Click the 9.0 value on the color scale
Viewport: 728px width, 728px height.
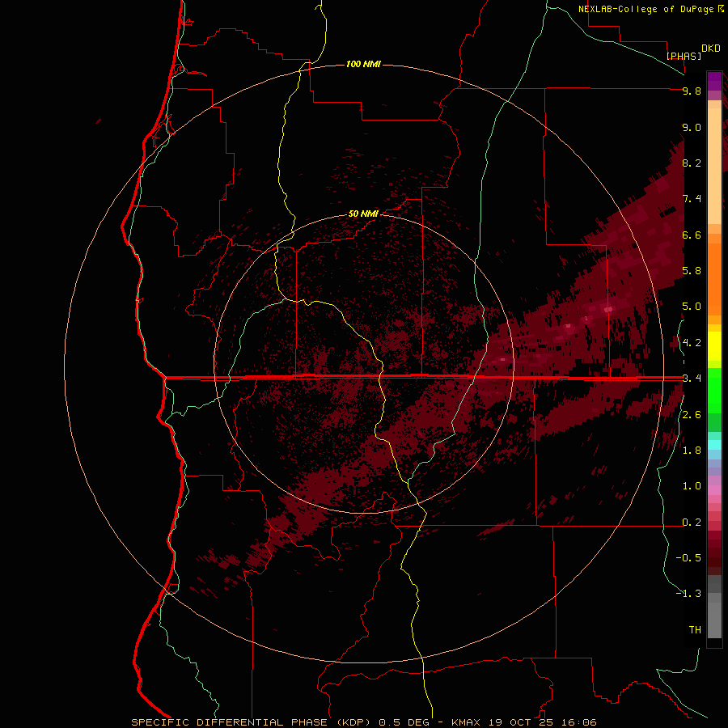pyautogui.click(x=692, y=127)
